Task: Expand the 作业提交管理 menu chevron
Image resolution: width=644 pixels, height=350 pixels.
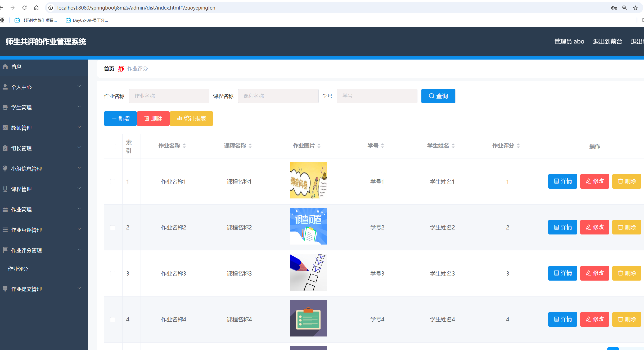Action: [x=79, y=288]
